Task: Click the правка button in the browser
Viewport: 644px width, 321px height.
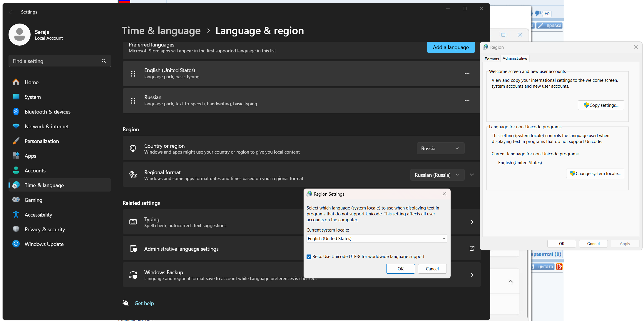Action: click(550, 26)
